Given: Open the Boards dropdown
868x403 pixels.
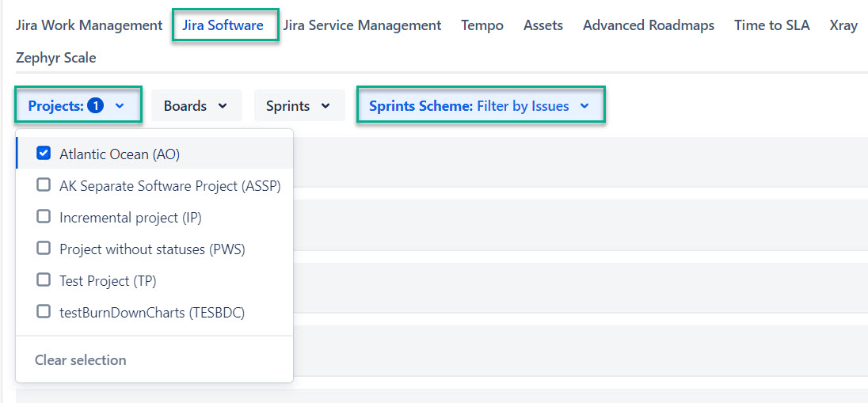Looking at the screenshot, I should [196, 105].
